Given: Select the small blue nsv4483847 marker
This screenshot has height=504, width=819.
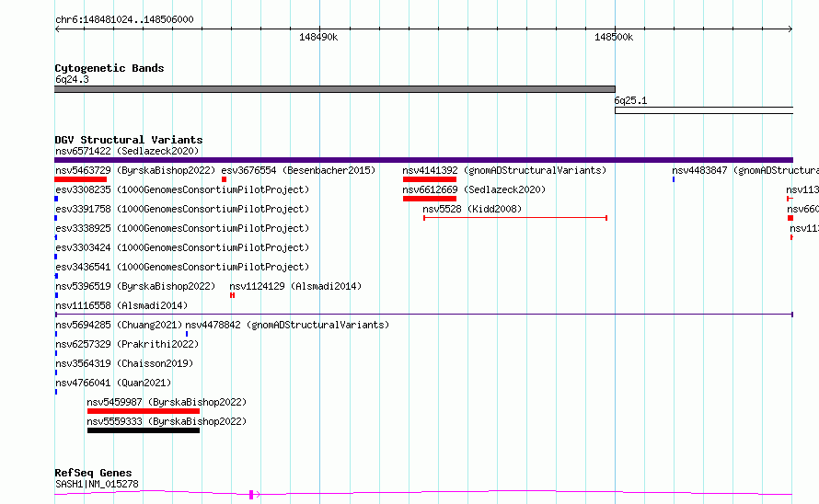Looking at the screenshot, I should pyautogui.click(x=674, y=179).
